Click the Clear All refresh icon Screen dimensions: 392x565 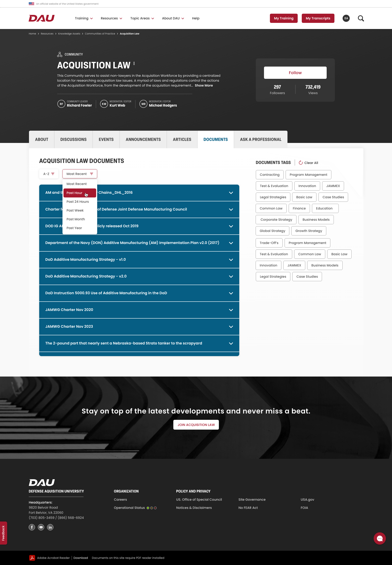(x=300, y=163)
